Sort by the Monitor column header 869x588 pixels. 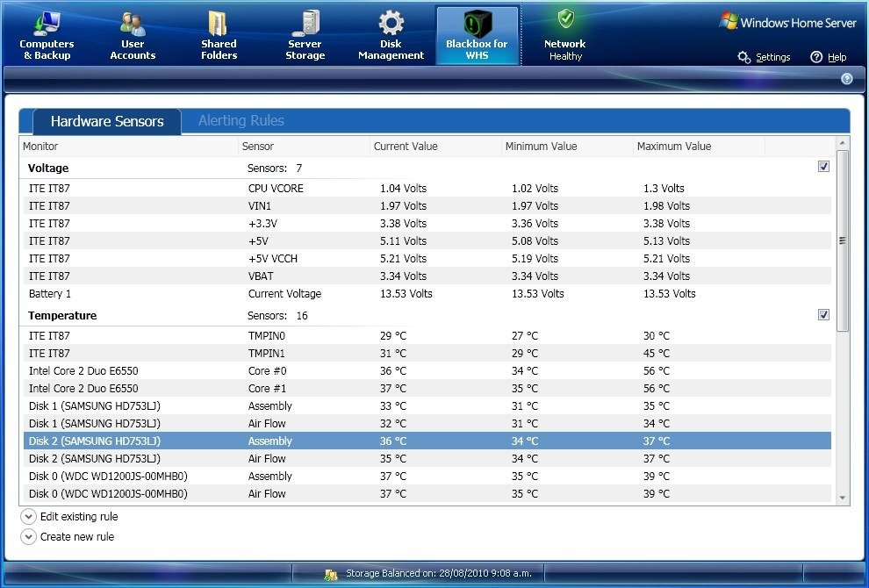pyautogui.click(x=128, y=147)
